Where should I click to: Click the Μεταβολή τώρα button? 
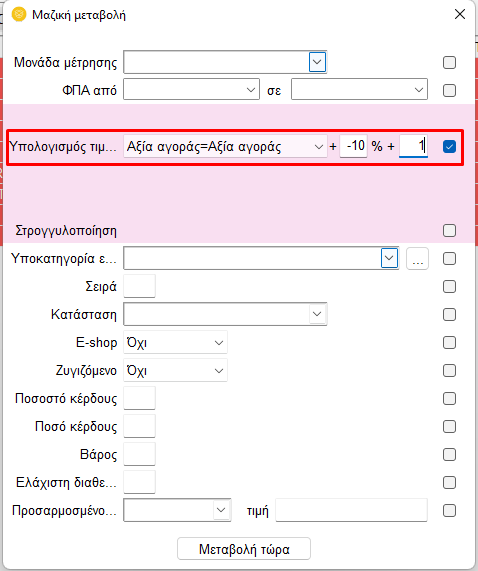pos(244,549)
